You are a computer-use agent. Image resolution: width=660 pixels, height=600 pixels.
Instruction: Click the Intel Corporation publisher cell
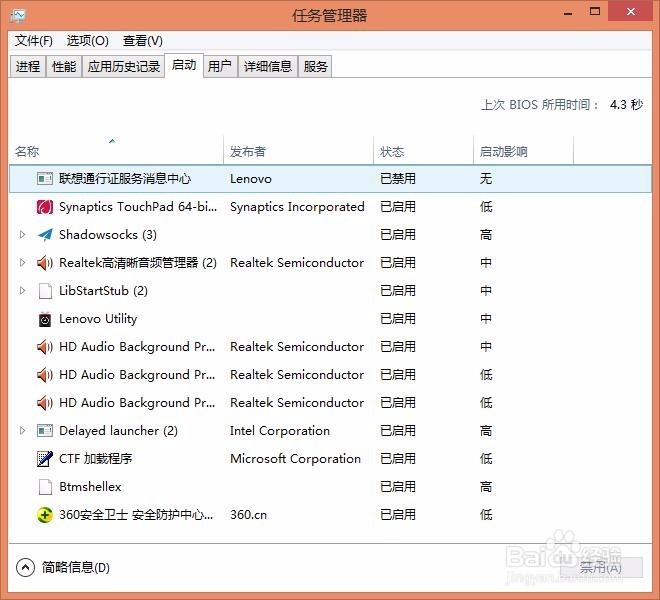280,431
